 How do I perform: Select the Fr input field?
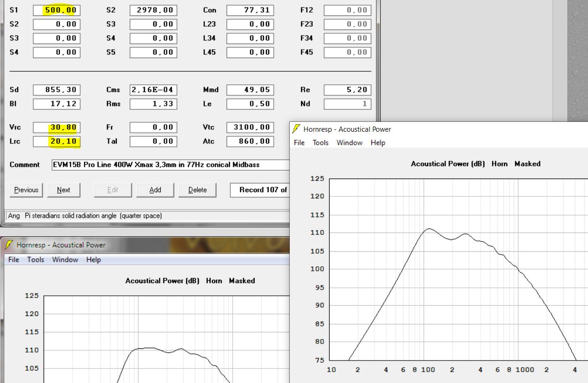(153, 128)
